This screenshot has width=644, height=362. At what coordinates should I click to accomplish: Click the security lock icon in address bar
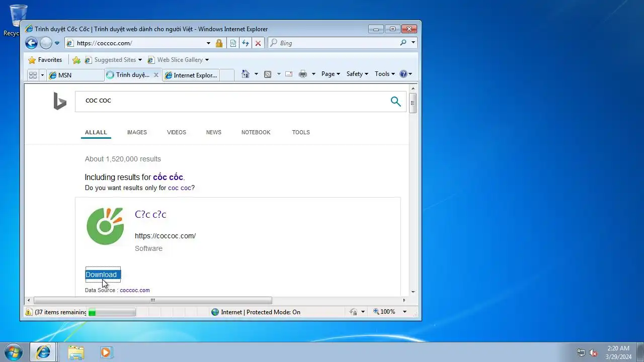coord(219,43)
